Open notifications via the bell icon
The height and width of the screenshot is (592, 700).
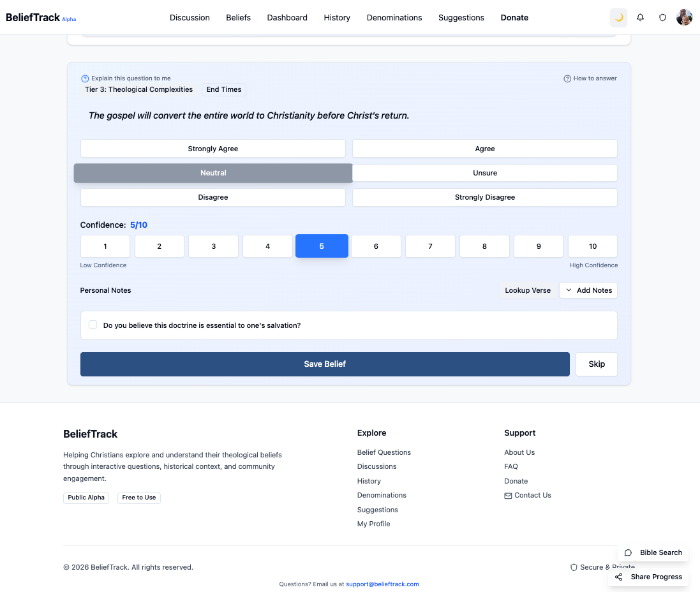pos(640,17)
